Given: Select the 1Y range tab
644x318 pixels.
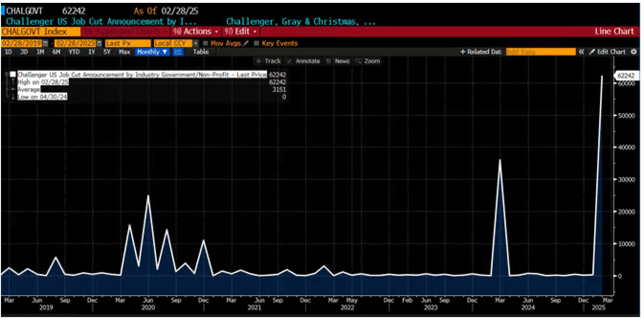Looking at the screenshot, I should [x=92, y=52].
